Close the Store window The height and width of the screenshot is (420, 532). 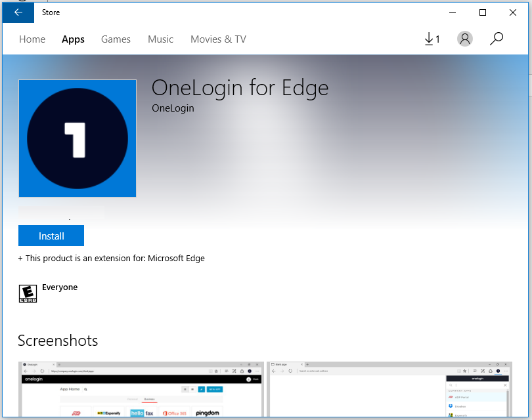[x=513, y=12]
